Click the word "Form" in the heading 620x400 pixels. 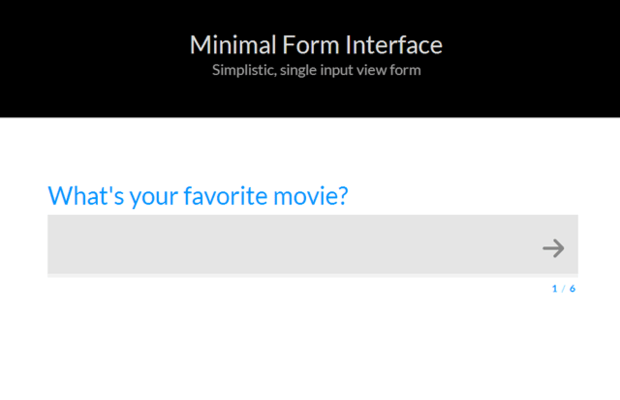click(x=310, y=45)
